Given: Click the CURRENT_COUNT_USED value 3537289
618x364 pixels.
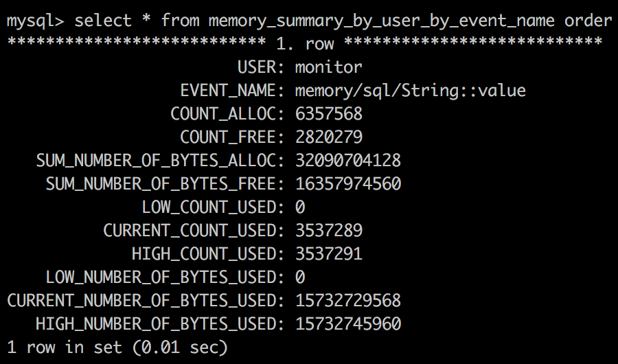Looking at the screenshot, I should pos(328,231).
